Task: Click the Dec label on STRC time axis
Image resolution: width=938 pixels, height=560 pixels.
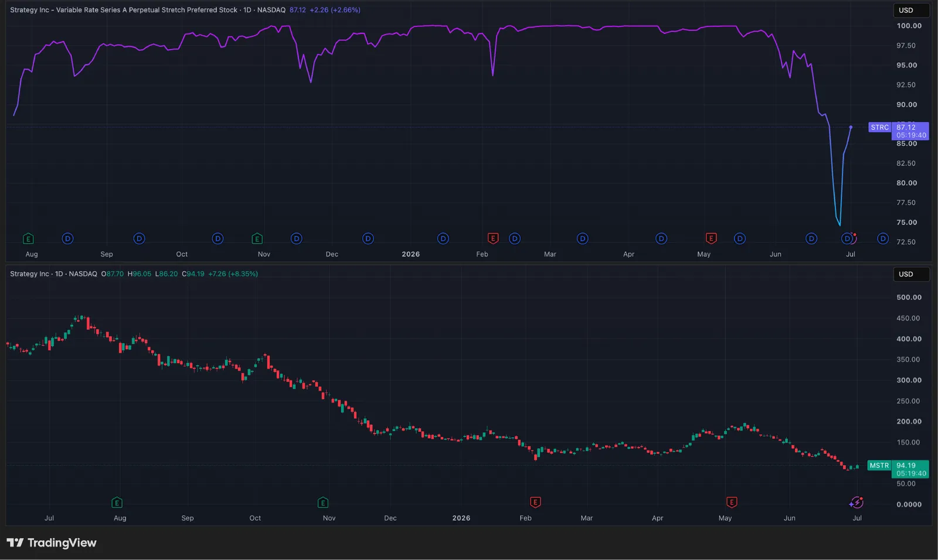Action: (332, 254)
